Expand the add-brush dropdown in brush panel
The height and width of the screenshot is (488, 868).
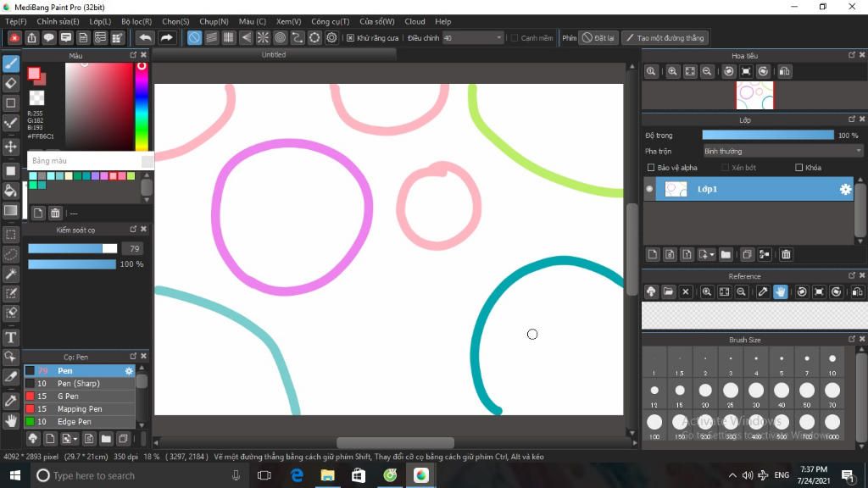(75, 439)
